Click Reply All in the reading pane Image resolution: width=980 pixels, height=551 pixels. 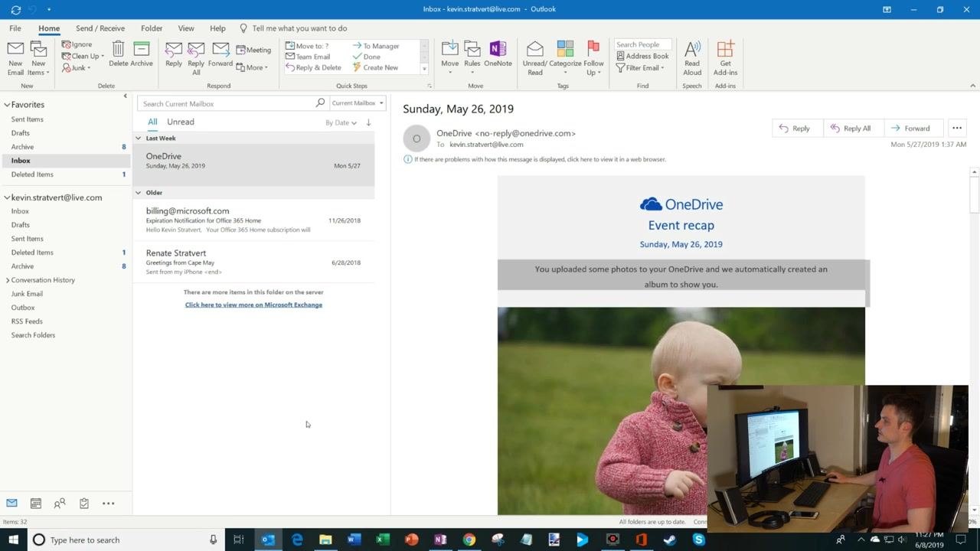(854, 129)
